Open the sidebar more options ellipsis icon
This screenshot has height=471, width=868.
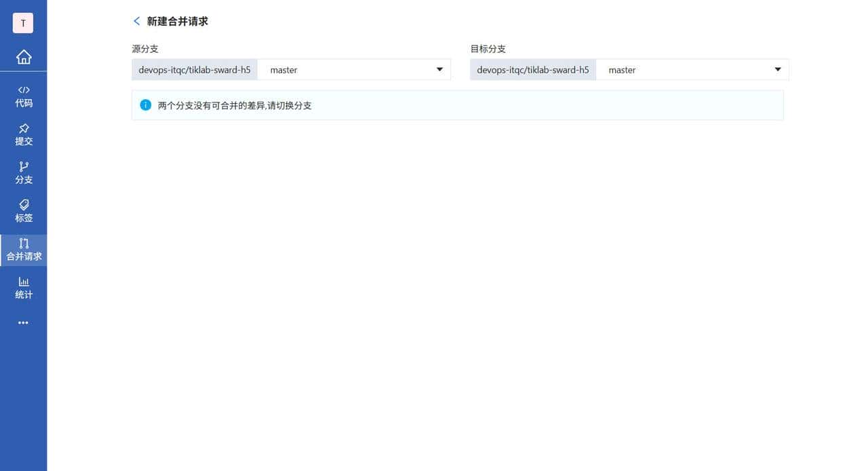coord(23,322)
